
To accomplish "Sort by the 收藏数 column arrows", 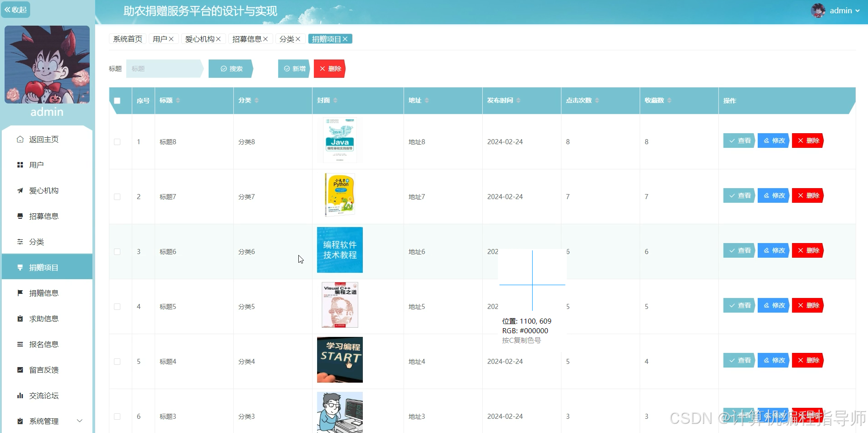I will [x=669, y=100].
